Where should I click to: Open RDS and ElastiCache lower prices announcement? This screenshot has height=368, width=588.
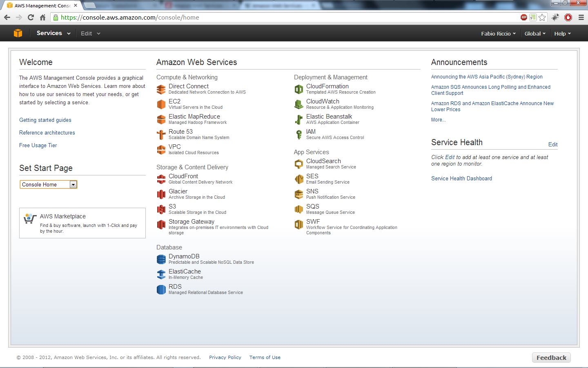(492, 106)
